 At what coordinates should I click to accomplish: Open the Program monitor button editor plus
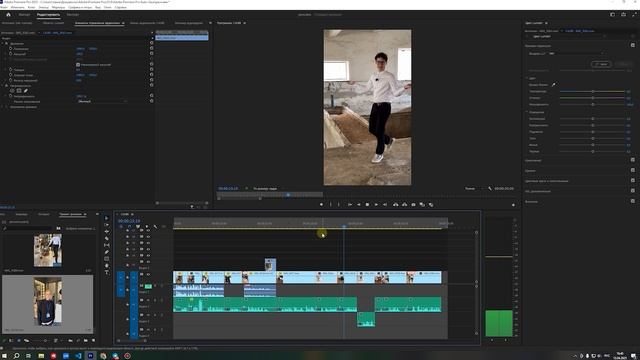pos(513,205)
